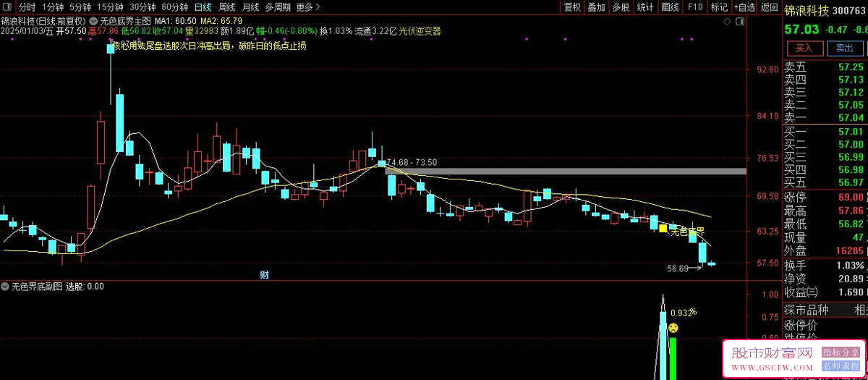Click the red 买入 buy button
The width and height of the screenshot is (868, 380).
(804, 48)
